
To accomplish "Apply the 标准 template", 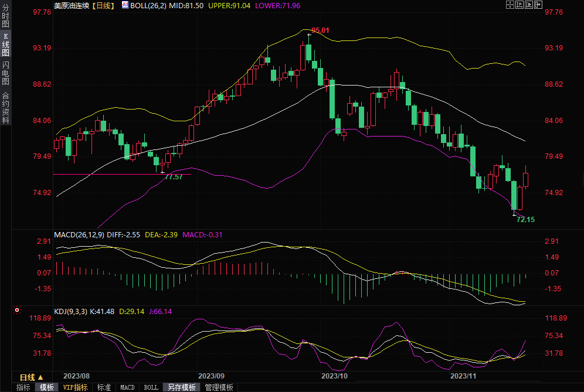I will 104,387.
